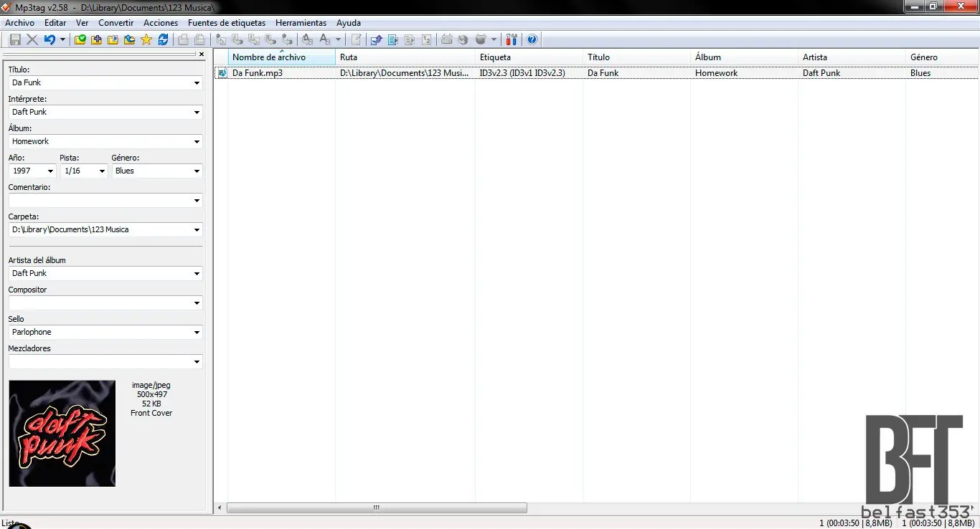Screen dimensions: 980x529
Task: Open the dropdown arrow next to Actions icons
Action: (339, 39)
